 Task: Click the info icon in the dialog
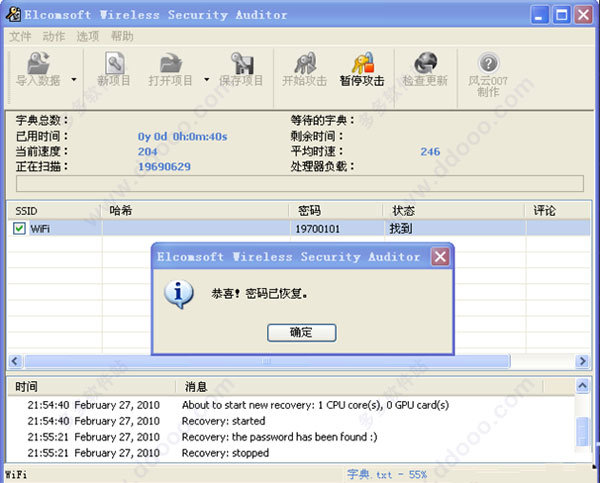[x=179, y=294]
